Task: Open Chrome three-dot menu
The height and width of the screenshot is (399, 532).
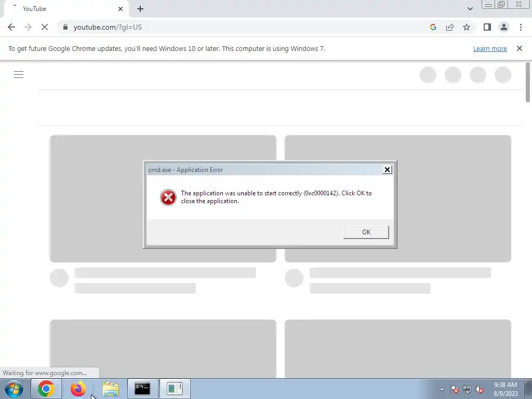Action: coord(521,27)
